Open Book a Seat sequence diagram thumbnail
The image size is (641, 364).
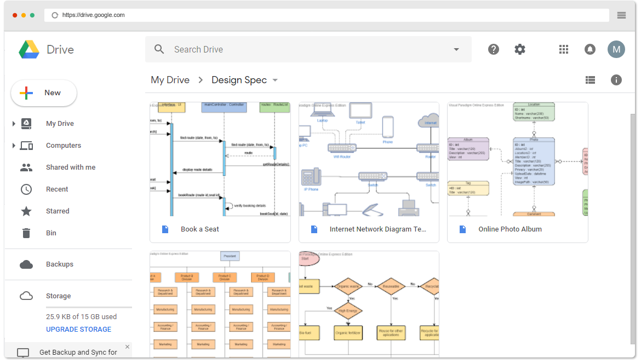click(220, 159)
